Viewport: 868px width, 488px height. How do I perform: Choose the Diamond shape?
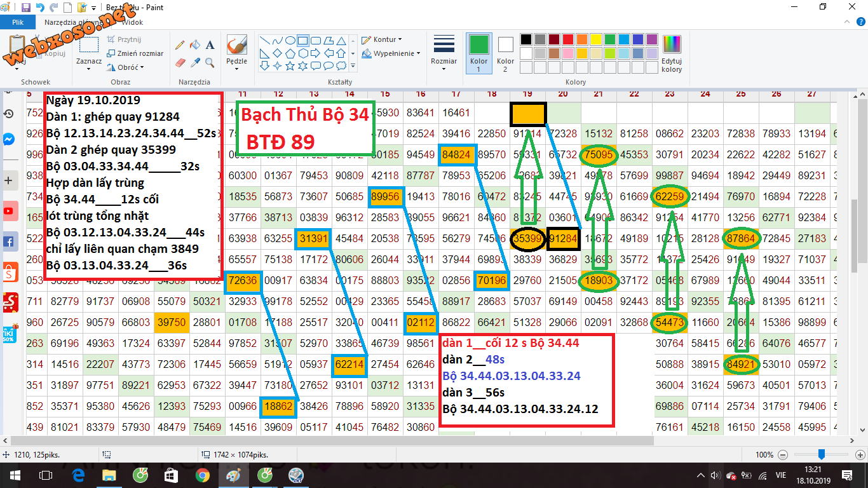(278, 53)
